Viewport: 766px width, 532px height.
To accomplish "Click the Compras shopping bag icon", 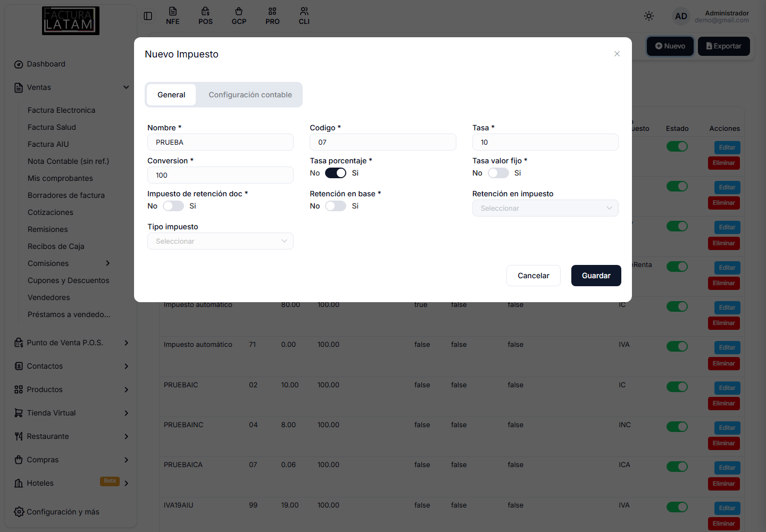I will (x=19, y=460).
